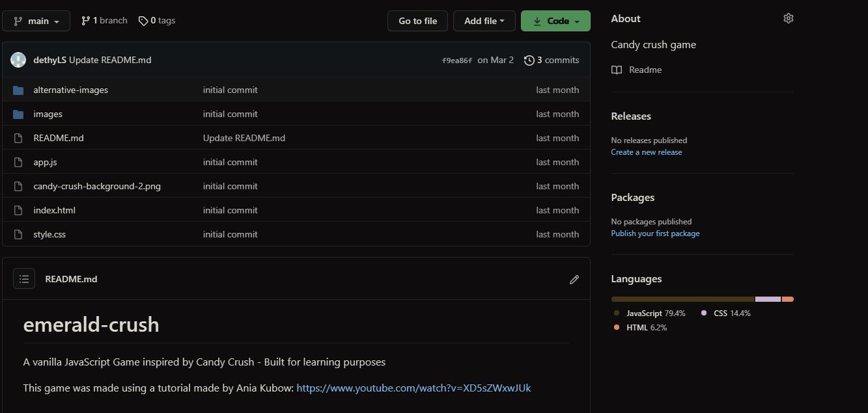Open README.md in the file list
The width and height of the screenshot is (868, 413).
click(59, 138)
